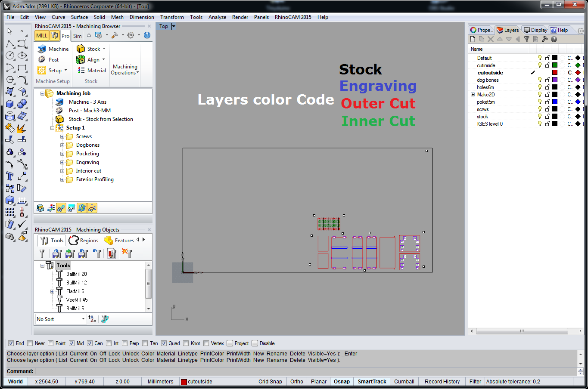Open the Top viewport dropdown arrow

(174, 26)
